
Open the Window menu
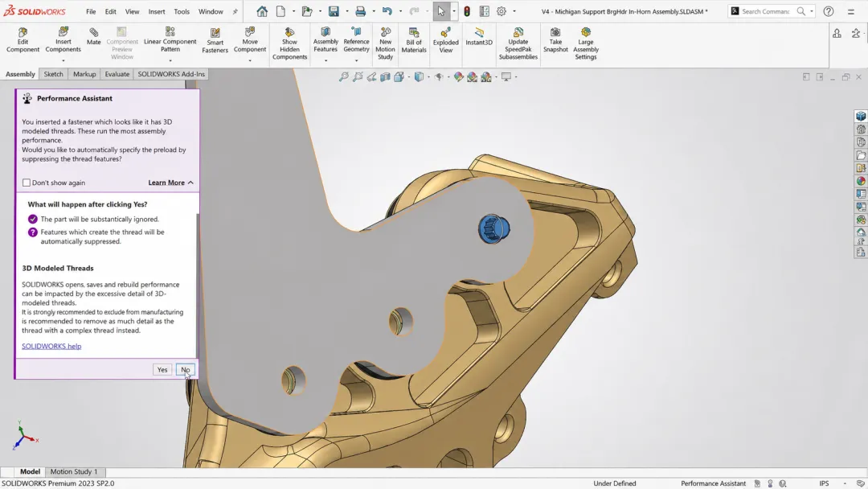[211, 11]
